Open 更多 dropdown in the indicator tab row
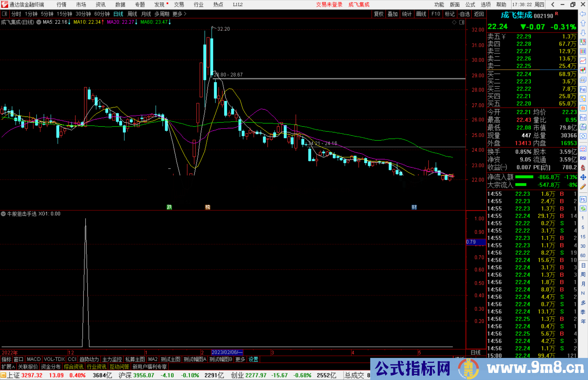This screenshot has height=380, width=588. click(240, 359)
